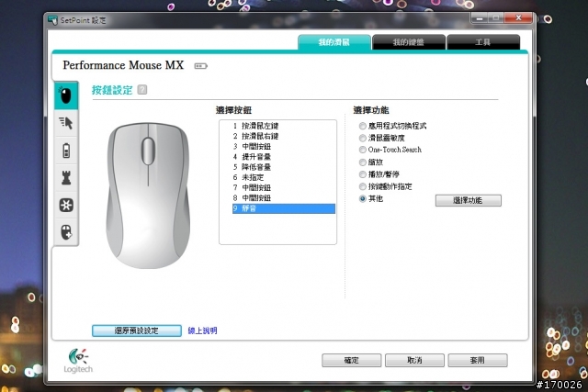
Task: Open the game settings chess-piece sidebar icon
Action: [66, 177]
